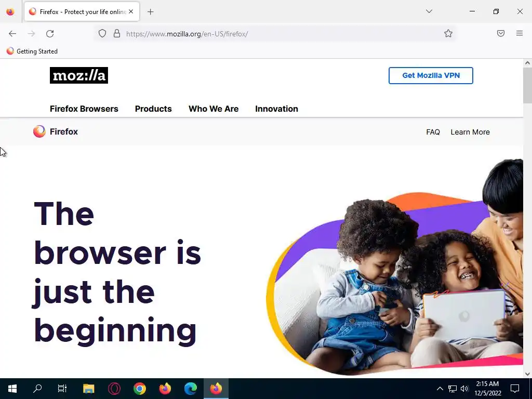Click the forward navigation arrow
Screen dimensions: 532x399
31,34
